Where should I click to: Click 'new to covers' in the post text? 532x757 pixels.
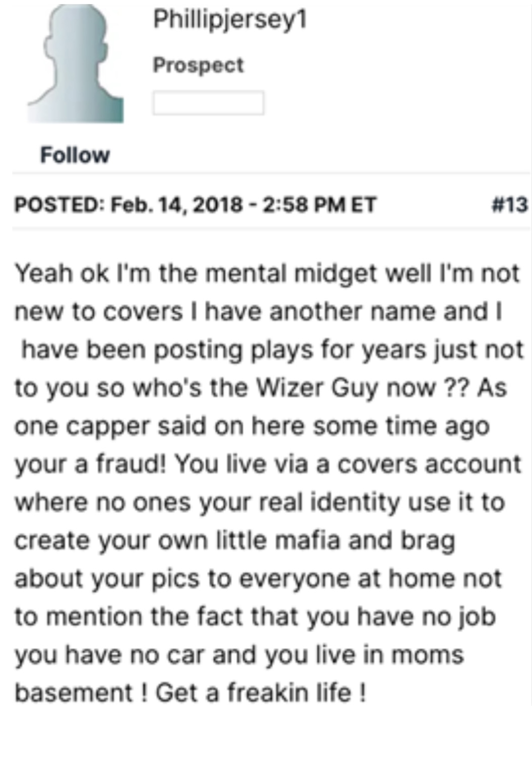99,312
